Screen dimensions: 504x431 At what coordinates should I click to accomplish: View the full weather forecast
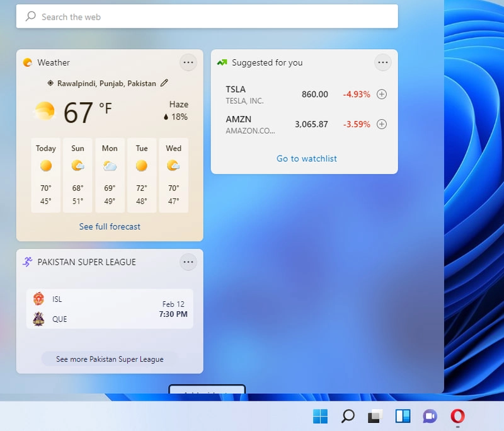coord(110,226)
